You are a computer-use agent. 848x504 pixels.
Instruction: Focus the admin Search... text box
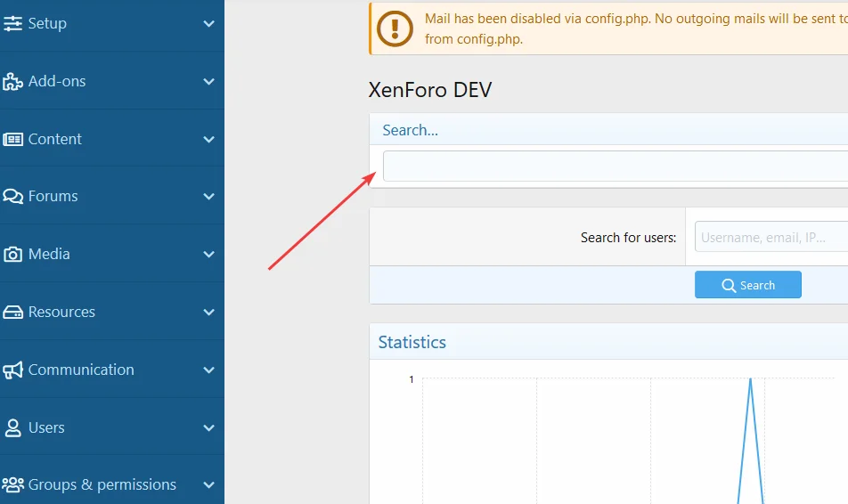coord(615,167)
